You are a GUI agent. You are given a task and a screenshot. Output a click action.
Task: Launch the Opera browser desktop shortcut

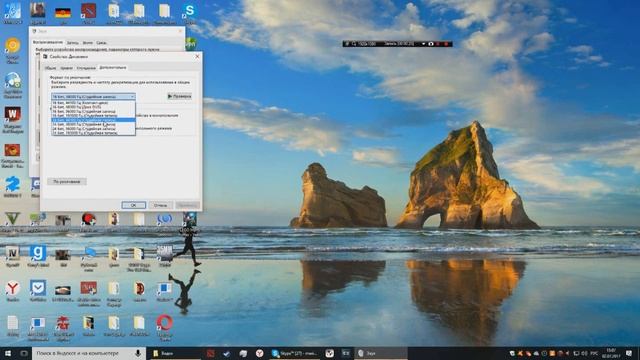164,323
